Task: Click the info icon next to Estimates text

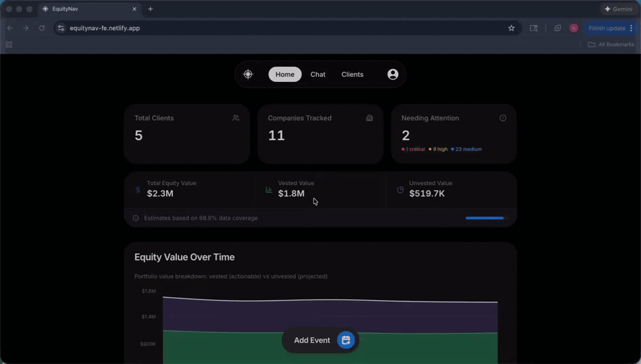Action: pos(136,218)
